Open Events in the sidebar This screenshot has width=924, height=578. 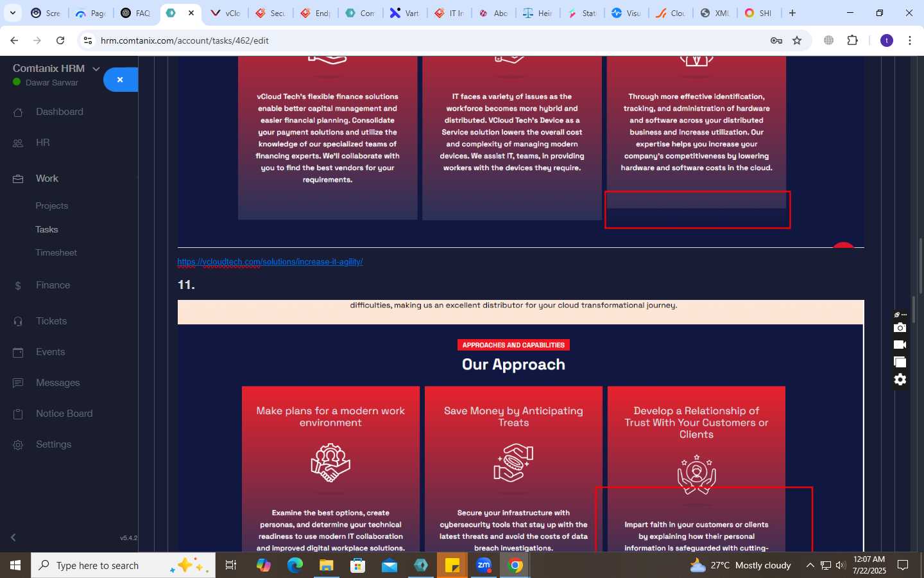click(51, 352)
